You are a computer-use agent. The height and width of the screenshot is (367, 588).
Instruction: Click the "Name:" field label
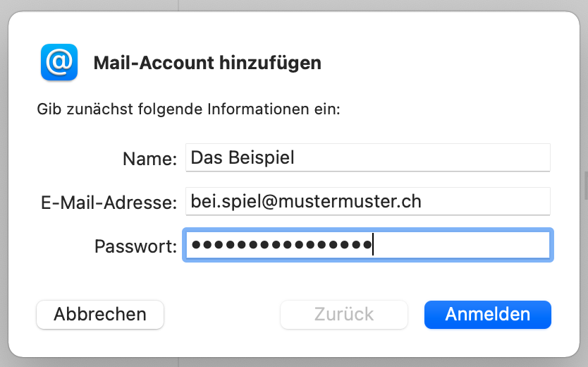pyautogui.click(x=149, y=159)
